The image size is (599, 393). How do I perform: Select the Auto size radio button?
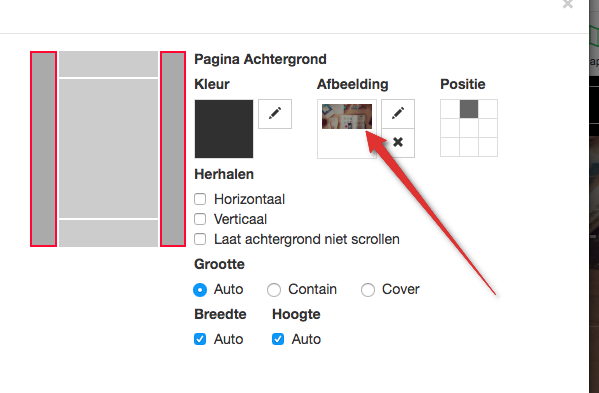pyautogui.click(x=200, y=289)
